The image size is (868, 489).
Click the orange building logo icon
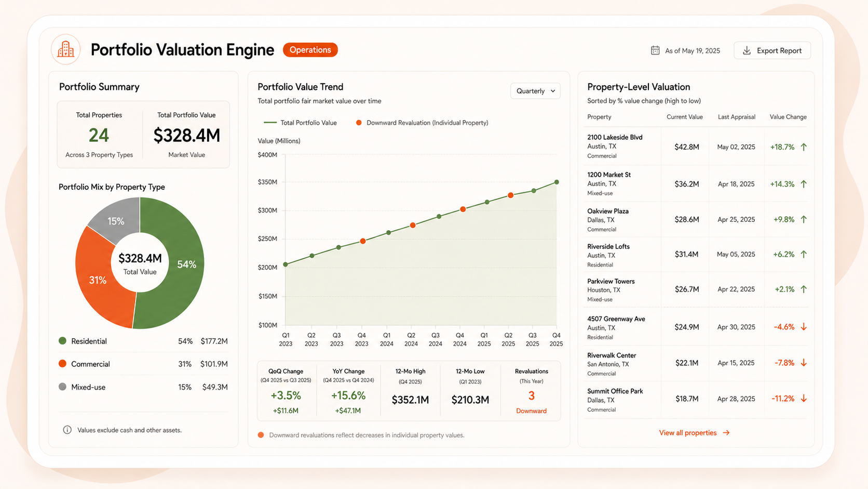click(65, 49)
